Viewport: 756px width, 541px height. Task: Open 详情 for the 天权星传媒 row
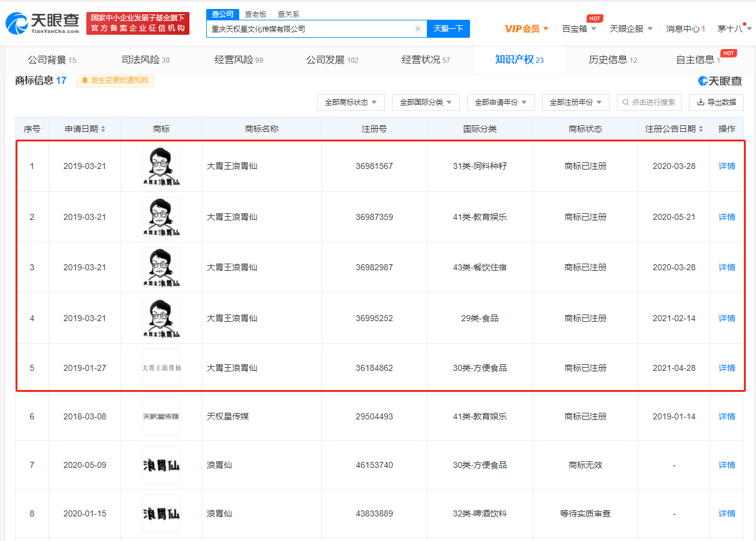(x=727, y=416)
